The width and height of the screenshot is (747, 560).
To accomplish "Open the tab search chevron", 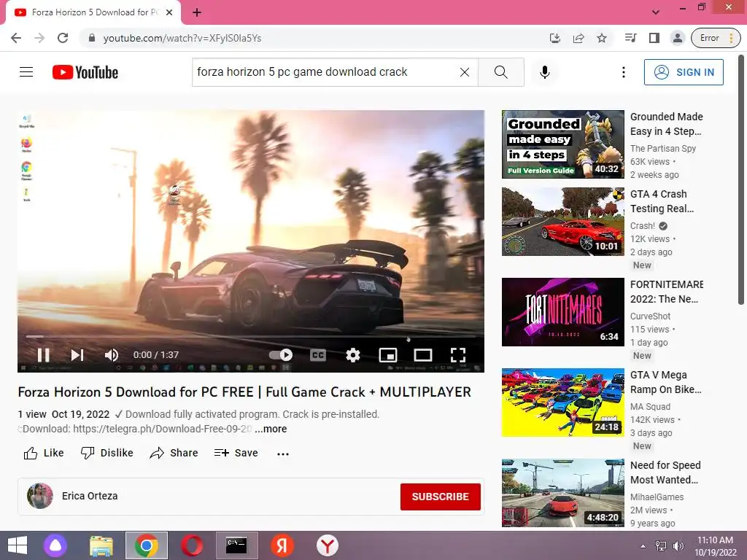I will (x=656, y=12).
